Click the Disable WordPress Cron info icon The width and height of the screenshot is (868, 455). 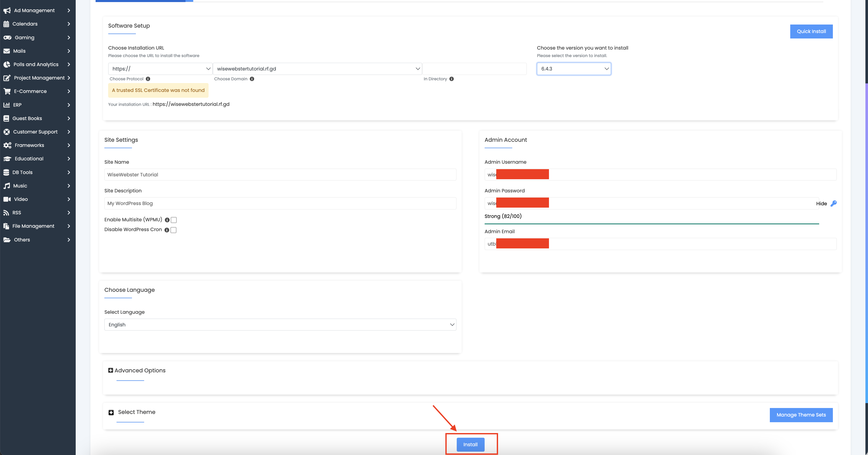pos(166,230)
